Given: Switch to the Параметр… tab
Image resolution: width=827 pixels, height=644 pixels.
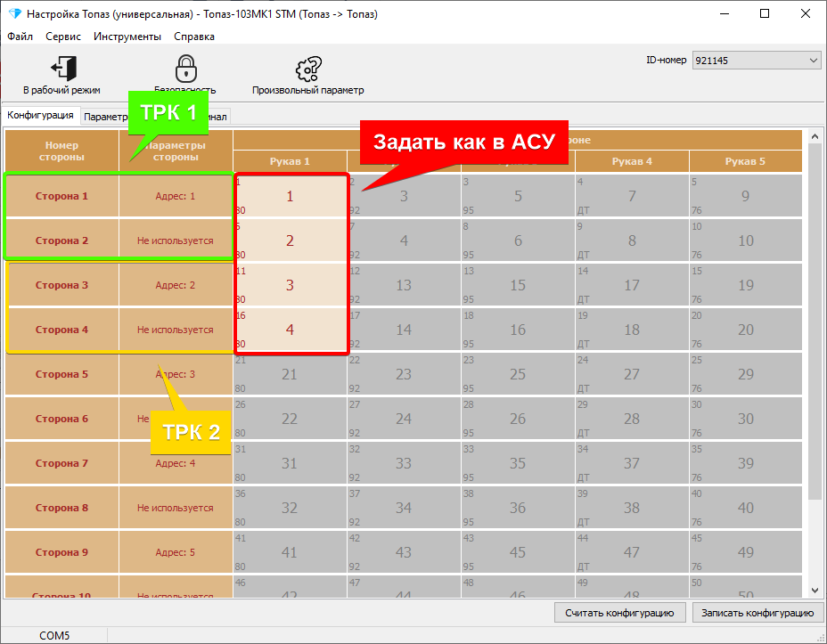Looking at the screenshot, I should [105, 117].
